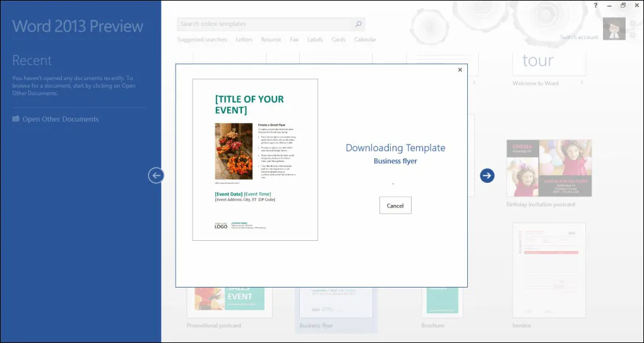Choose the Calendar suggested search
The height and width of the screenshot is (343, 644).
(x=365, y=40)
